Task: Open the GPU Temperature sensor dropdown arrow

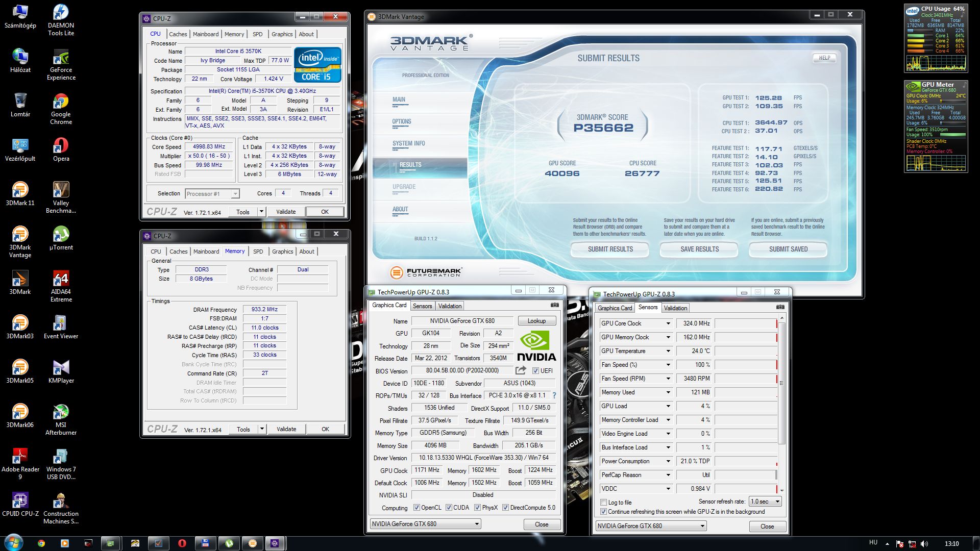Action: pyautogui.click(x=668, y=351)
